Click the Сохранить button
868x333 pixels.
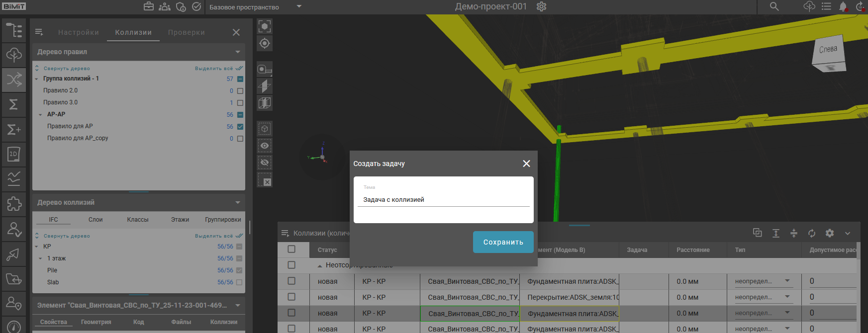503,242
